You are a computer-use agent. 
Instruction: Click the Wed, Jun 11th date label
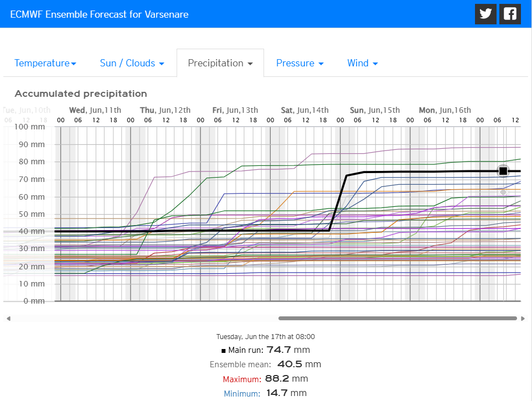coord(95,110)
